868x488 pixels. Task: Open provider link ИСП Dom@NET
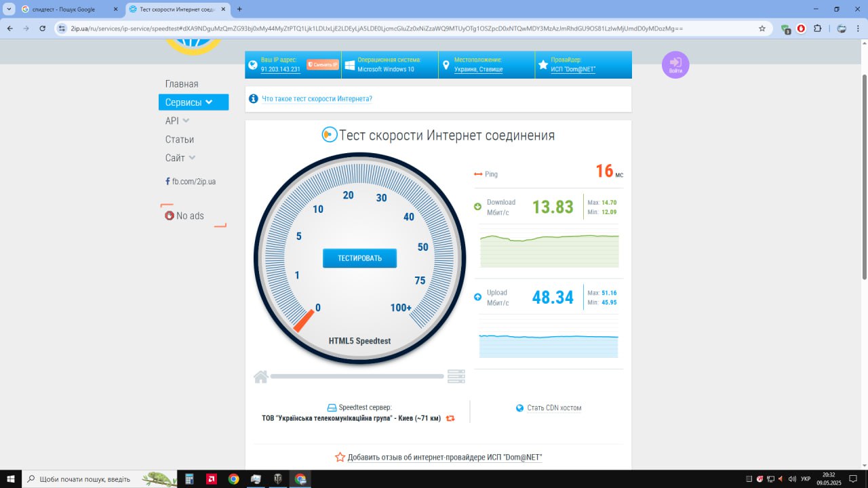(573, 69)
